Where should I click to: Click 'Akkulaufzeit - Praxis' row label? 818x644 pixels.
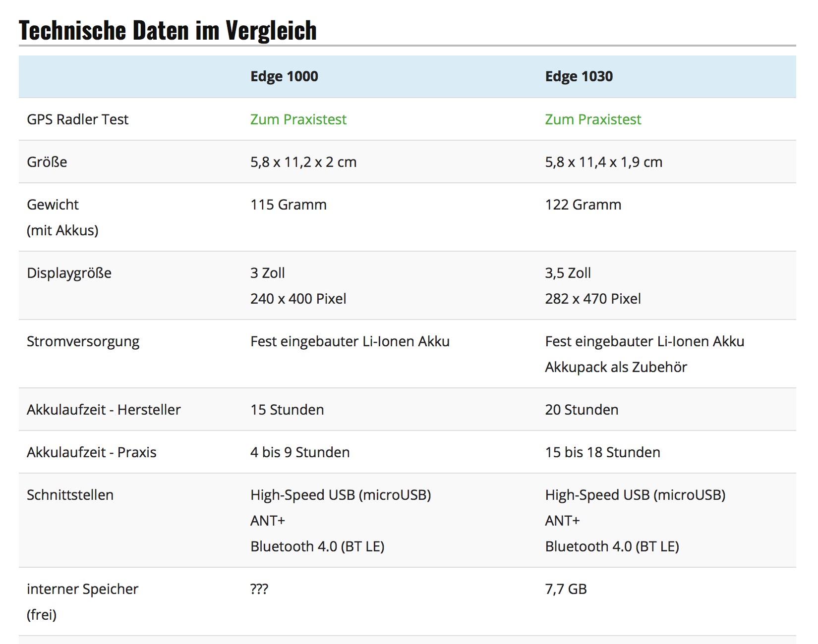pos(92,452)
